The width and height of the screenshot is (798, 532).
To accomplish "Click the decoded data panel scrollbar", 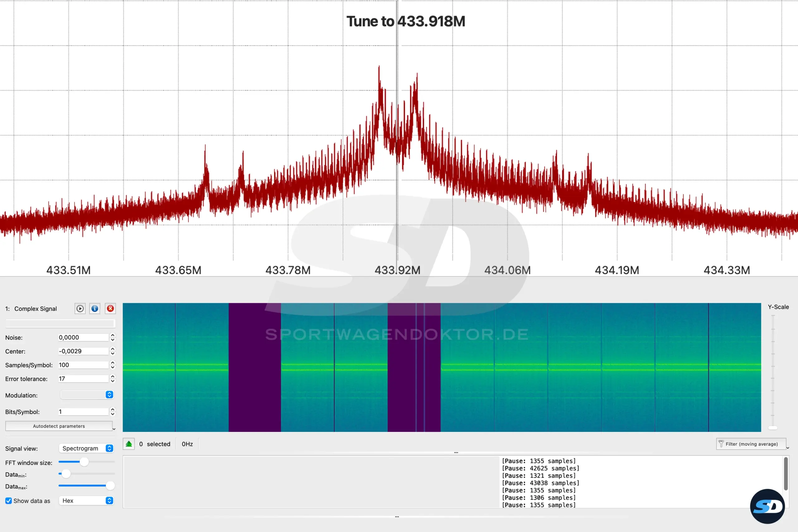I will 786,474.
